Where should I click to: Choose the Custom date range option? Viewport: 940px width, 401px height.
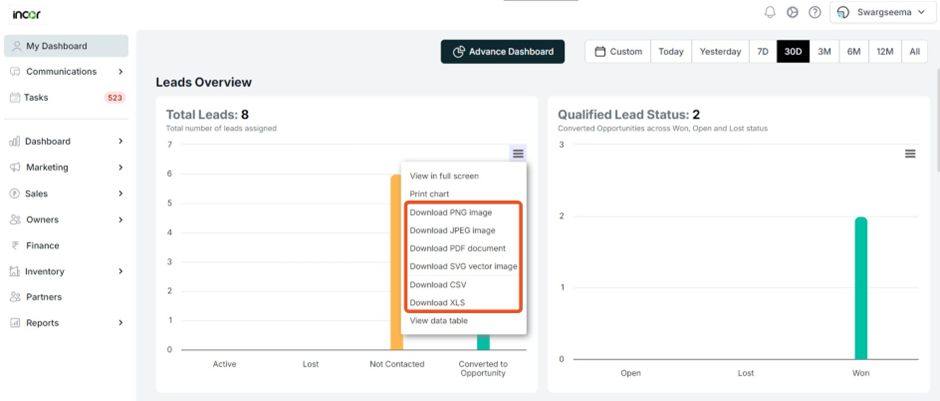[618, 52]
